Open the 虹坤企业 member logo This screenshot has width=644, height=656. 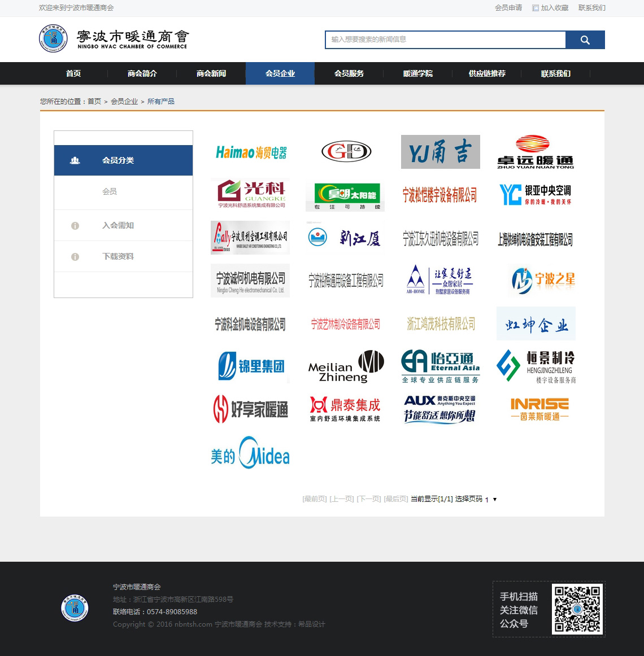(536, 323)
